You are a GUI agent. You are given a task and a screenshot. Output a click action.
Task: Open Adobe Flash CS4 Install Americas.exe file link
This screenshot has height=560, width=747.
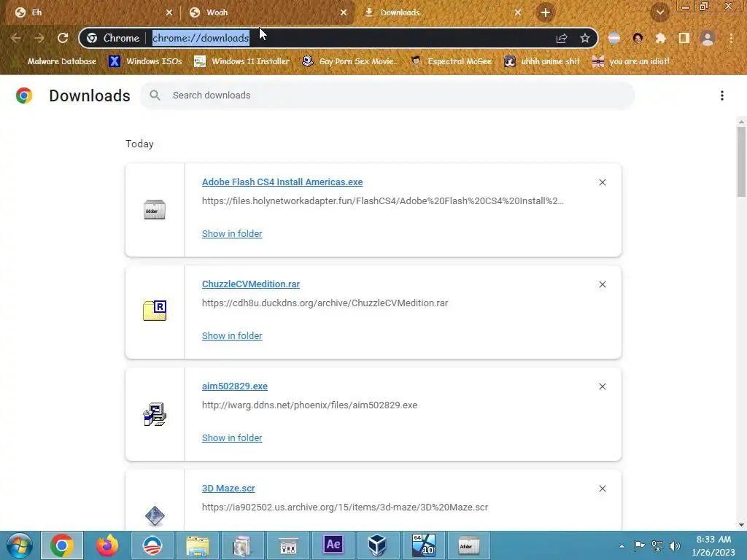coord(282,182)
